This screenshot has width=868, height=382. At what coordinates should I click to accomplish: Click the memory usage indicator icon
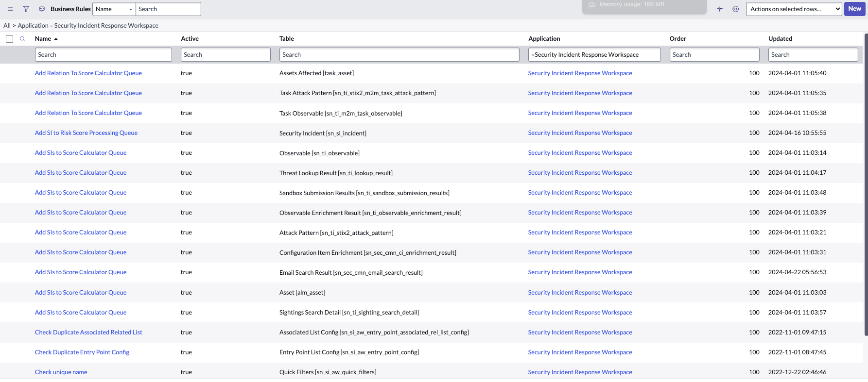tap(592, 4)
